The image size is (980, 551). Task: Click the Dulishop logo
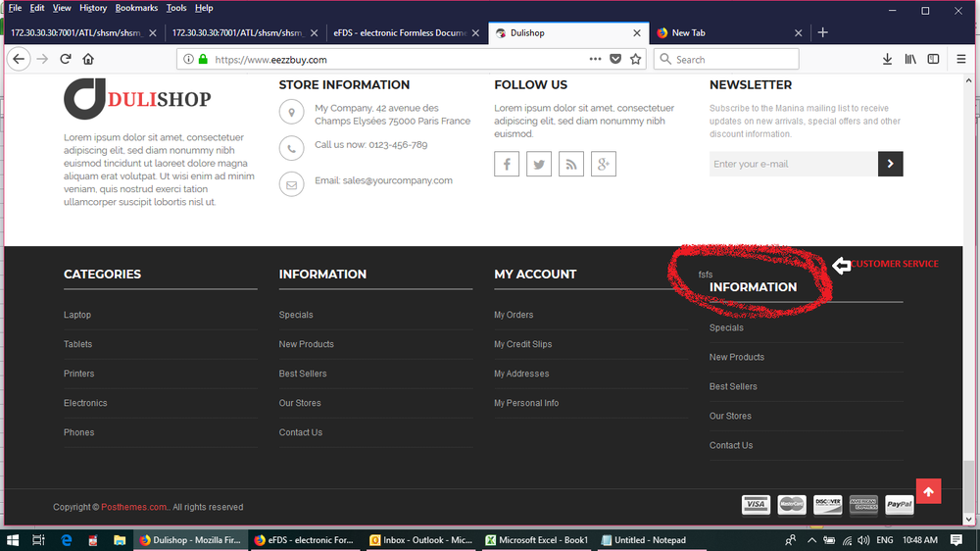(137, 99)
